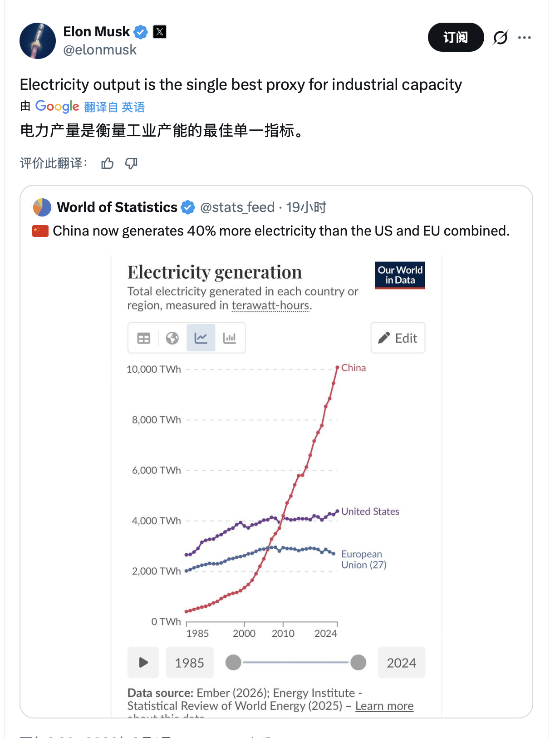Open Elon Musk's rocket profile avatar
The height and width of the screenshot is (738, 560).
click(38, 41)
